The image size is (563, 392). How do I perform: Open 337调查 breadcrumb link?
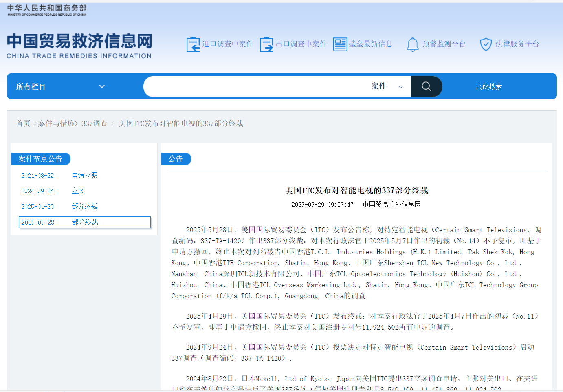[95, 123]
